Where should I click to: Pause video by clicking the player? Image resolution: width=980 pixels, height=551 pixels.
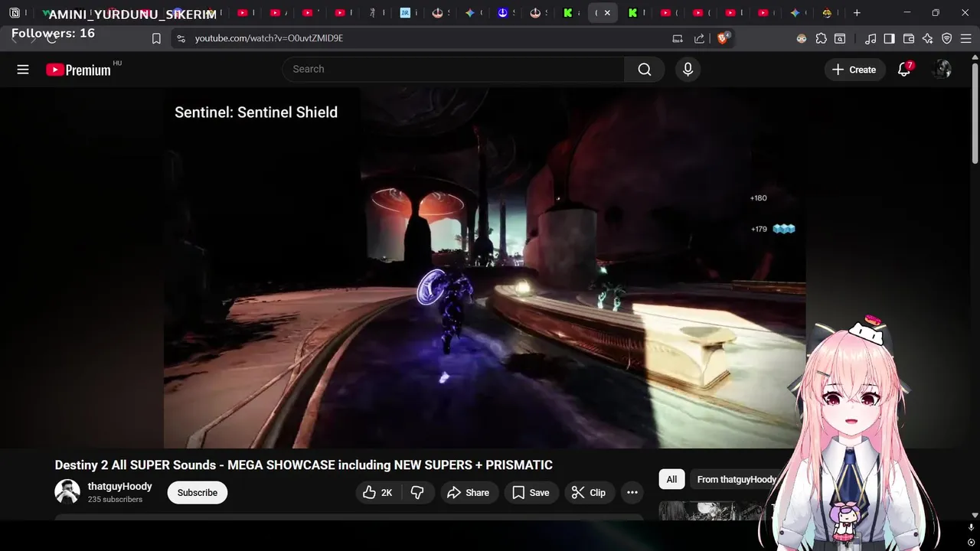(x=485, y=268)
